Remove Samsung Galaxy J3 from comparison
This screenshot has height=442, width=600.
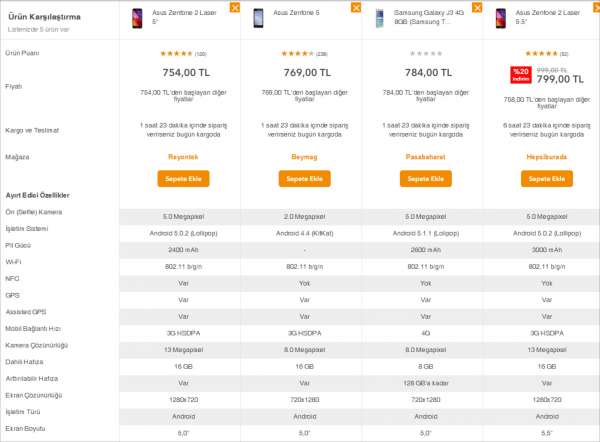[x=477, y=7]
